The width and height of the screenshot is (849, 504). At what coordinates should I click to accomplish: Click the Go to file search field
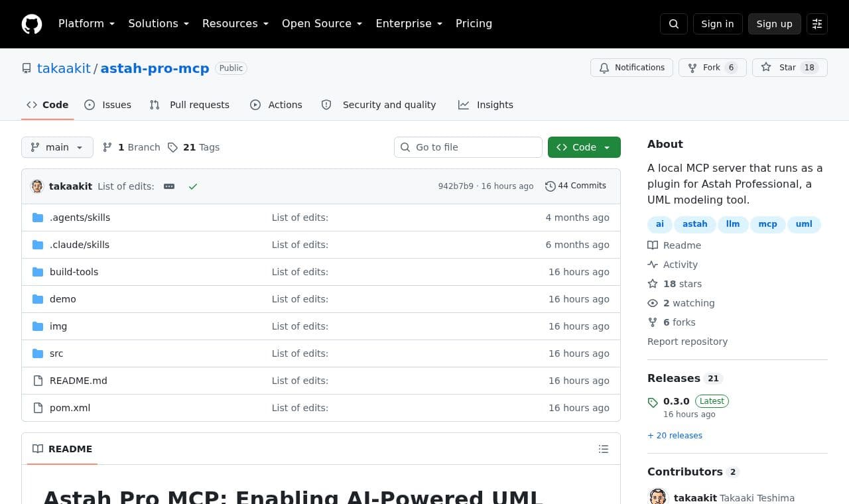[x=468, y=147]
